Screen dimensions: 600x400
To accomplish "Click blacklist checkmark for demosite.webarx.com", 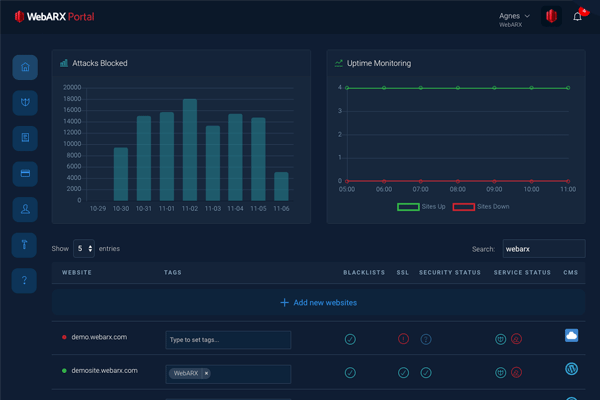I will [x=350, y=372].
